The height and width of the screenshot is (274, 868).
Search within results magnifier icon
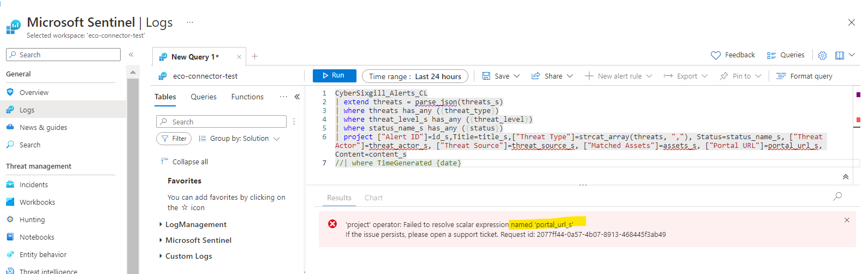pos(837,196)
